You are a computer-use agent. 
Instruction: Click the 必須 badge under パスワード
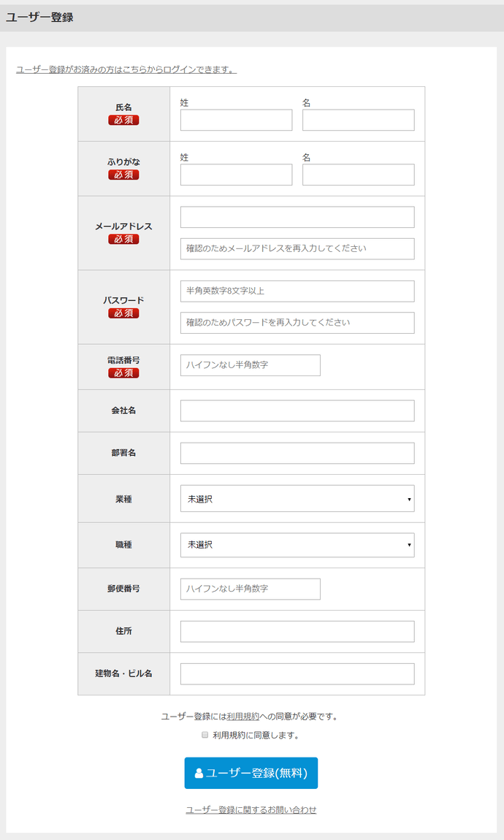[123, 313]
